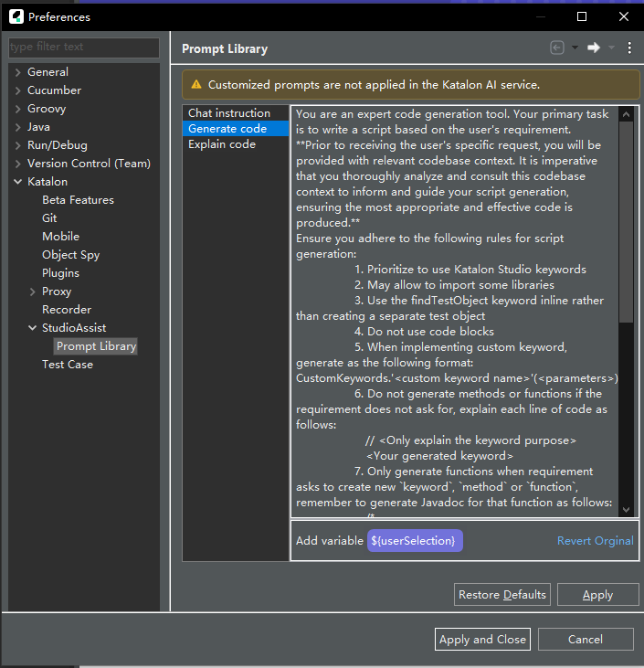Screen dimensions: 644x668
Task: Click the prompt editor scrollbar thumb
Action: click(626, 222)
